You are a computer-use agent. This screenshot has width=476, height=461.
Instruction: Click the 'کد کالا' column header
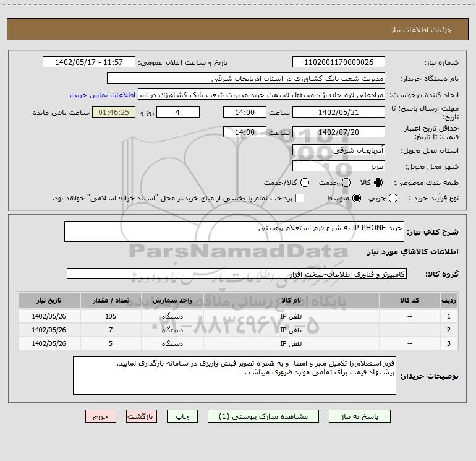[x=409, y=300]
